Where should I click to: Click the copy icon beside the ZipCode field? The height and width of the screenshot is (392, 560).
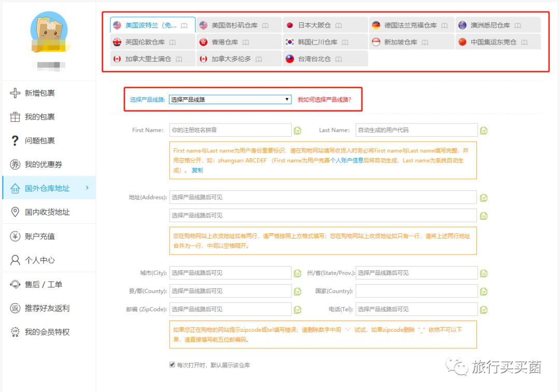[x=298, y=309]
